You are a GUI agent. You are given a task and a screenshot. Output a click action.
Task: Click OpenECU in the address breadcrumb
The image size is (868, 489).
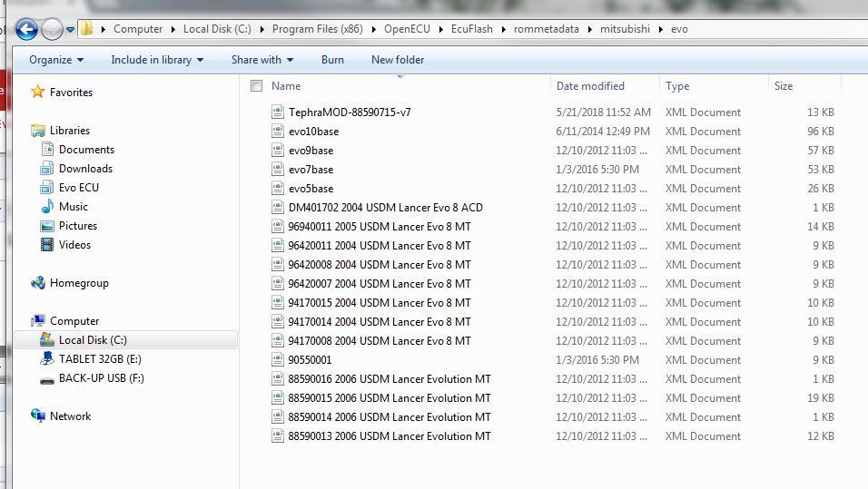coord(407,29)
